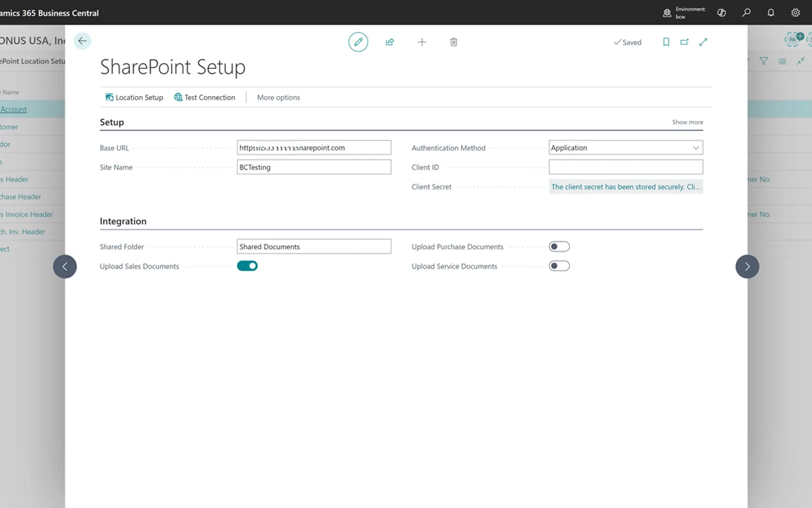
Task: Click list view icon in background page
Action: click(x=782, y=61)
